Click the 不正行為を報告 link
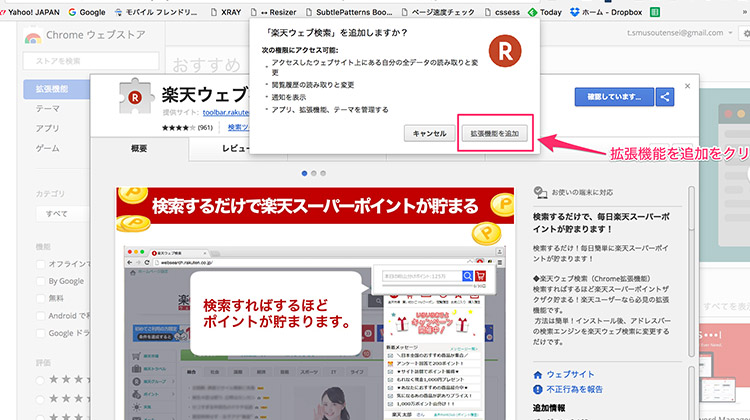Viewport: 750px width, 420px height. (568, 389)
